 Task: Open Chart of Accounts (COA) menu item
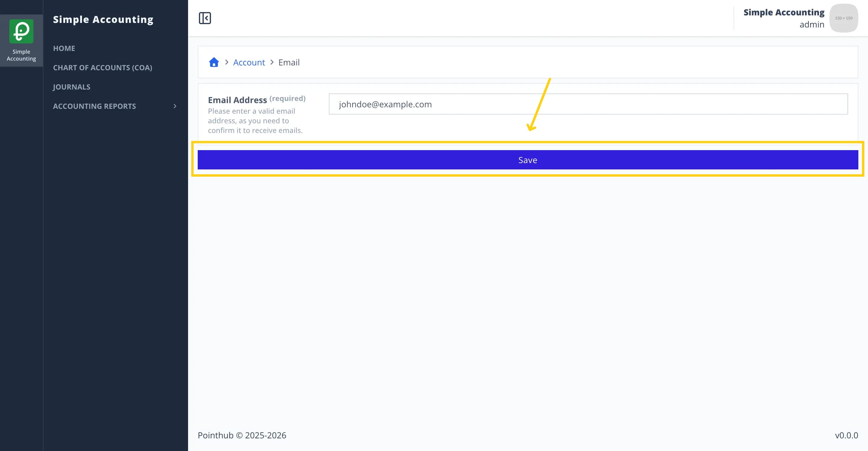102,68
